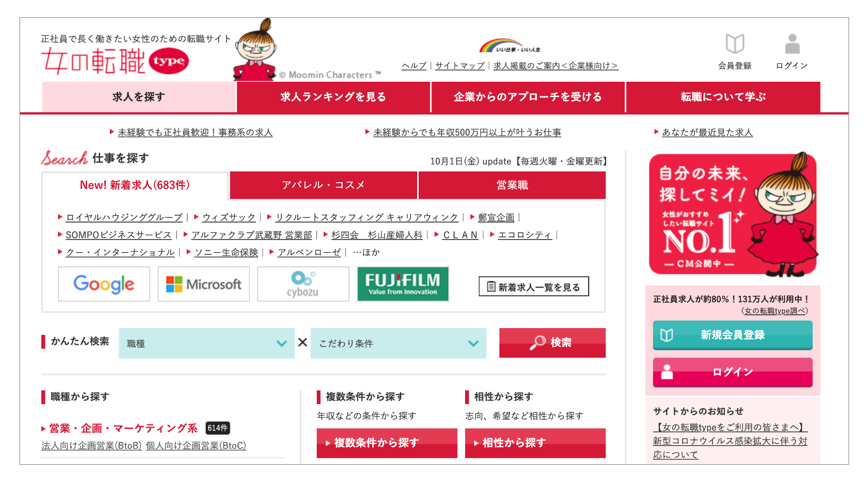Click the 614件 count badge
The width and height of the screenshot is (868, 480).
click(x=218, y=428)
